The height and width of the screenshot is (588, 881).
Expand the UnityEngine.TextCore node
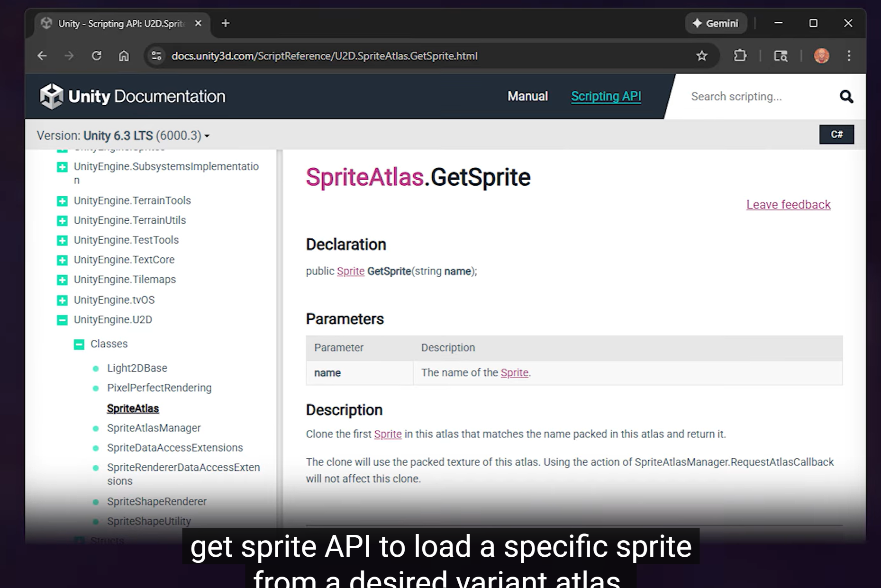(62, 260)
